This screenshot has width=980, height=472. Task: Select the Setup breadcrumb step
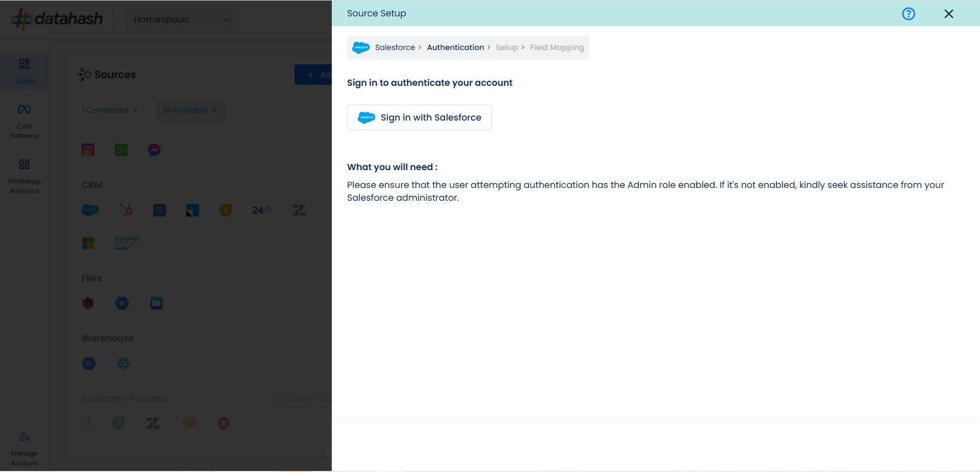[507, 48]
